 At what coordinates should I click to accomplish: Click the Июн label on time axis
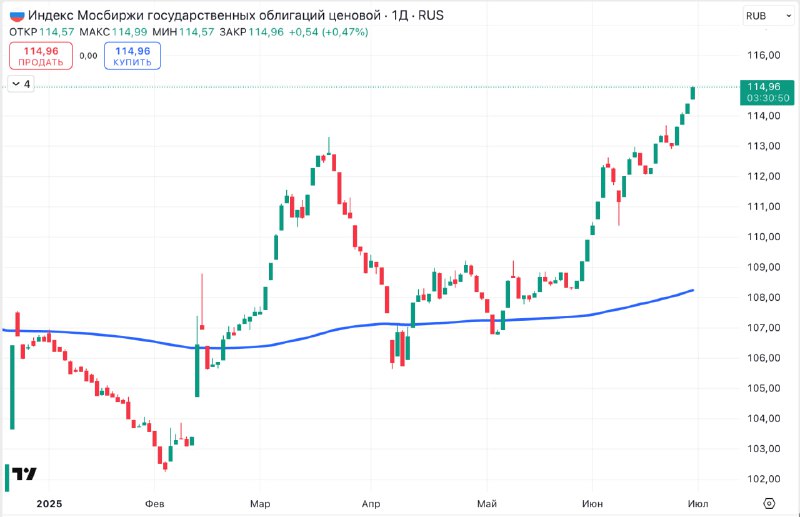[x=592, y=504]
